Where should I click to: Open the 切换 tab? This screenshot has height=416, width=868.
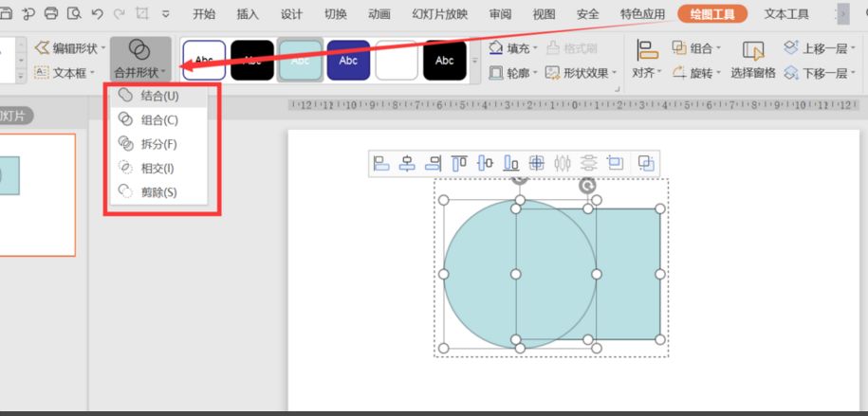point(336,14)
